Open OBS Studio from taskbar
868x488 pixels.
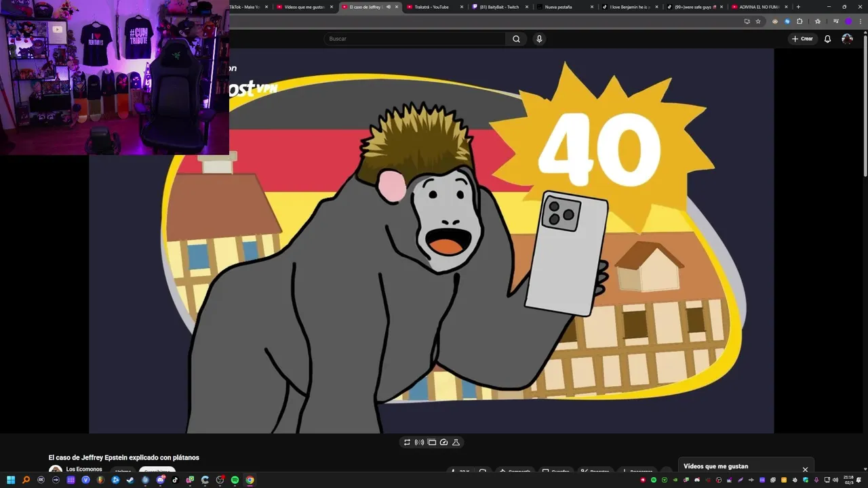point(220,480)
